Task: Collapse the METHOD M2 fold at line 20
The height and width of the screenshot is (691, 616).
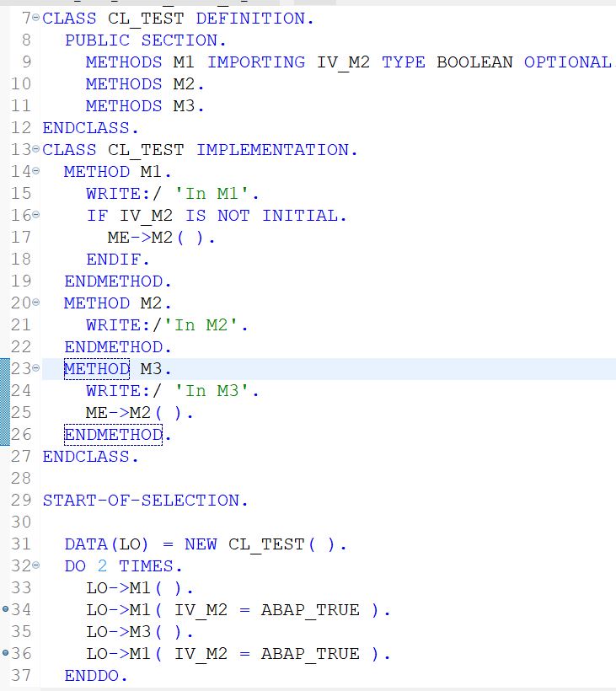Action: point(35,303)
